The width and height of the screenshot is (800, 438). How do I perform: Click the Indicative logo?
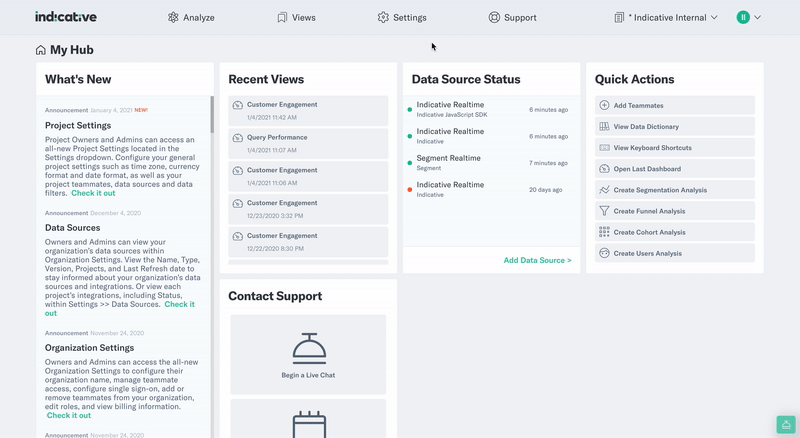point(66,17)
